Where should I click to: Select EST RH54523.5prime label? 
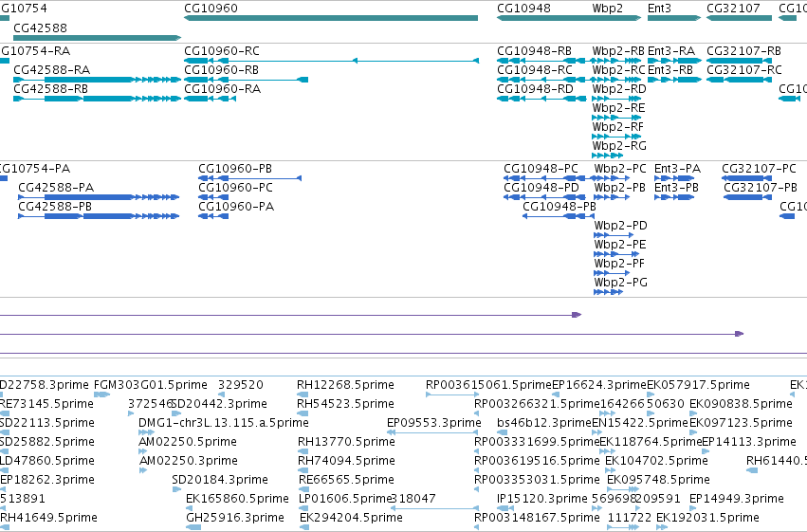pos(345,404)
